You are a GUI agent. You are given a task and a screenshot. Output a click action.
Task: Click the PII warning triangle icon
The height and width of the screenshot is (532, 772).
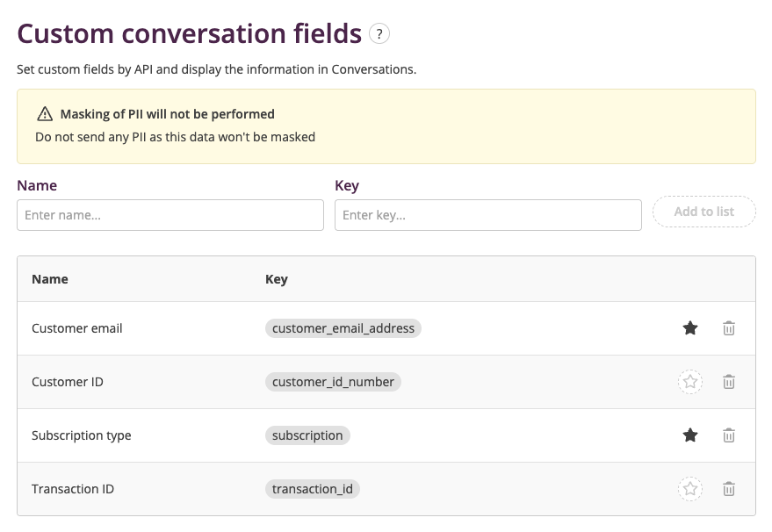(45, 113)
